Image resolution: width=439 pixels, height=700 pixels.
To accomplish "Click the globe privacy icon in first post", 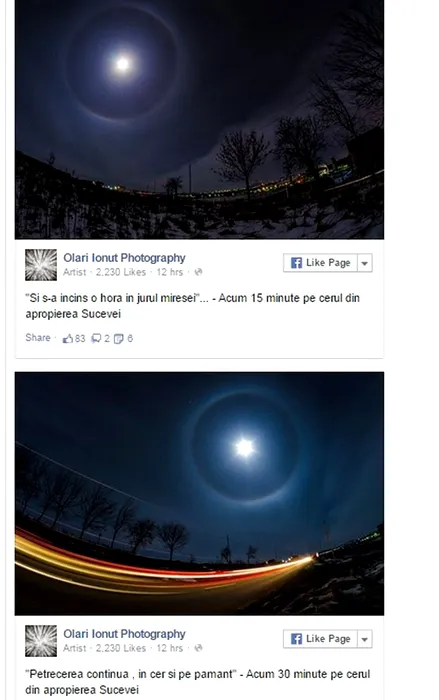I will click(198, 272).
